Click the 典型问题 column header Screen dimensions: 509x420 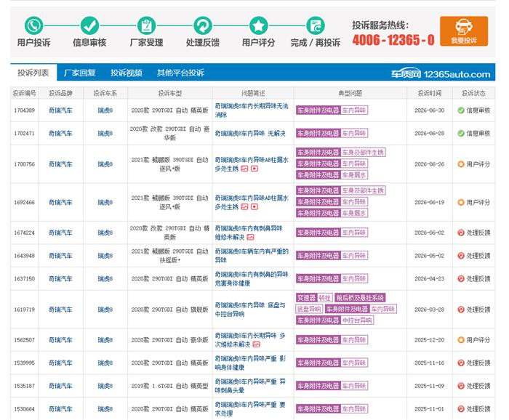[x=350, y=94]
